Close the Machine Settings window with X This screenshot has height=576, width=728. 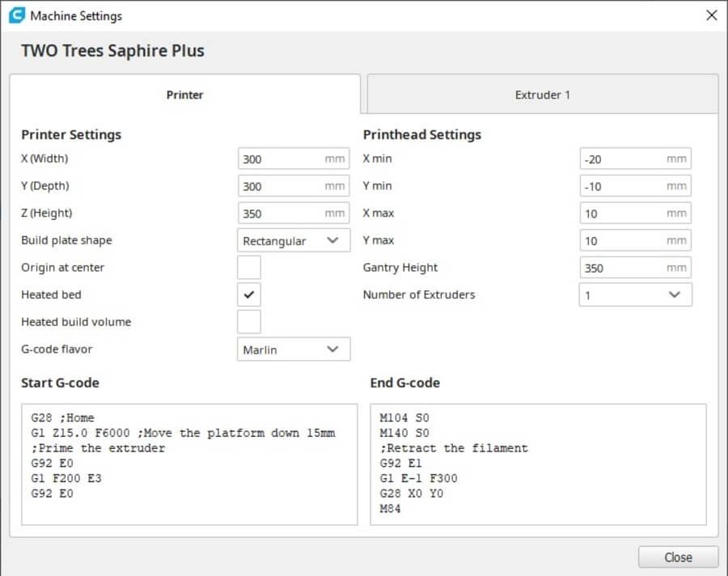(711, 15)
